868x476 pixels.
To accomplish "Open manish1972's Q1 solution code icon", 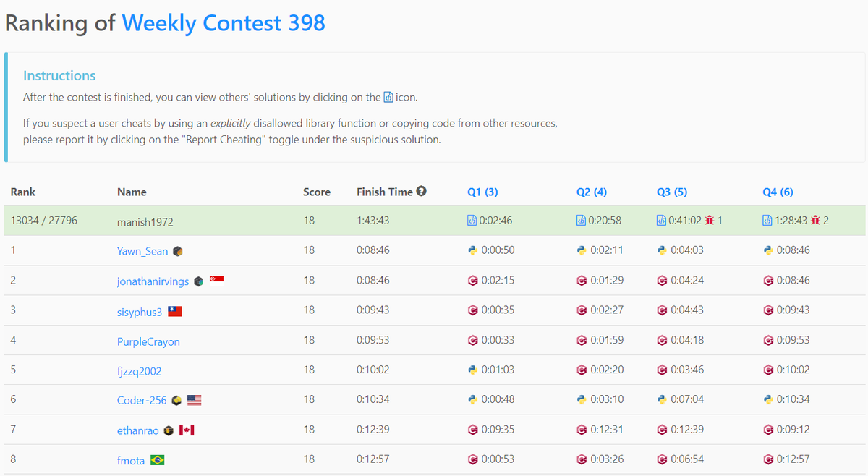I will coord(473,221).
